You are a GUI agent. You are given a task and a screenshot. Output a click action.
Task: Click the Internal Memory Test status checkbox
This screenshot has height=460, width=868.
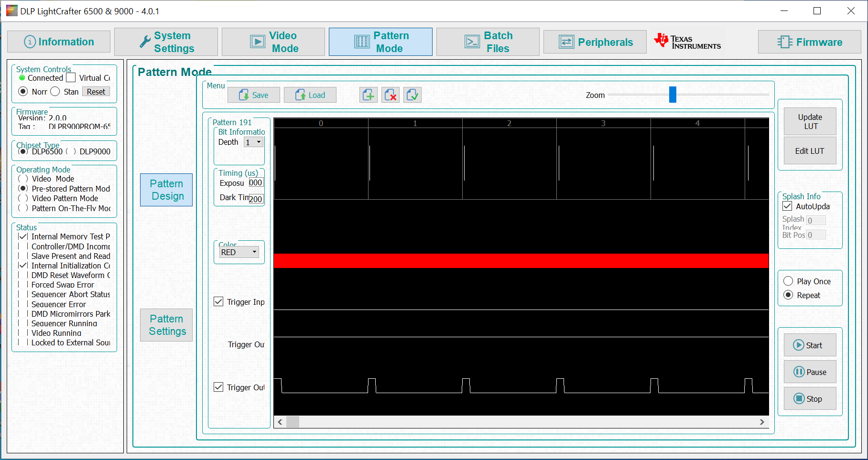(x=23, y=236)
